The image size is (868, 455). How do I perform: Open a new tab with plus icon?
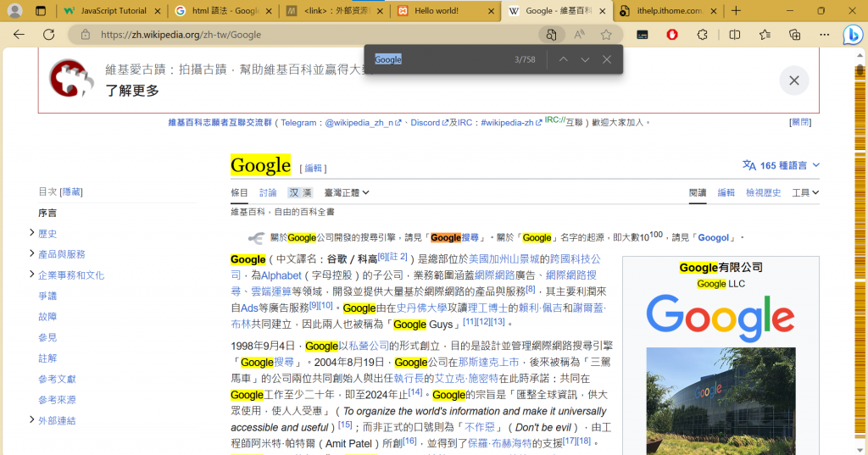pyautogui.click(x=736, y=10)
